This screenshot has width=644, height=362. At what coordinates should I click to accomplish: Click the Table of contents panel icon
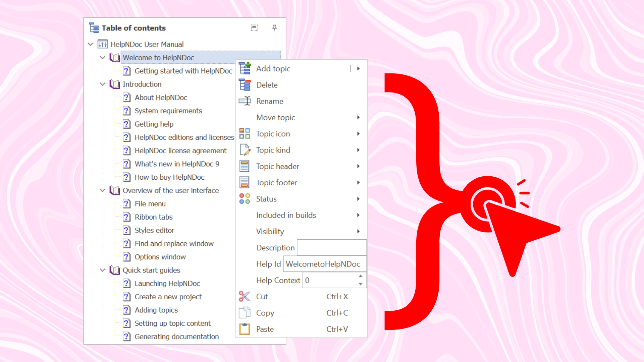(x=94, y=28)
